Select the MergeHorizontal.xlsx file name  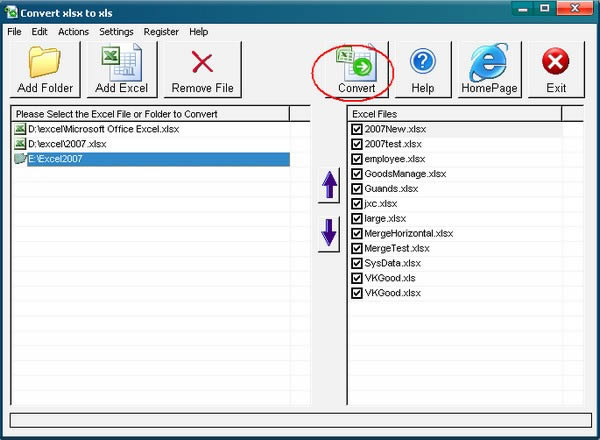click(409, 233)
